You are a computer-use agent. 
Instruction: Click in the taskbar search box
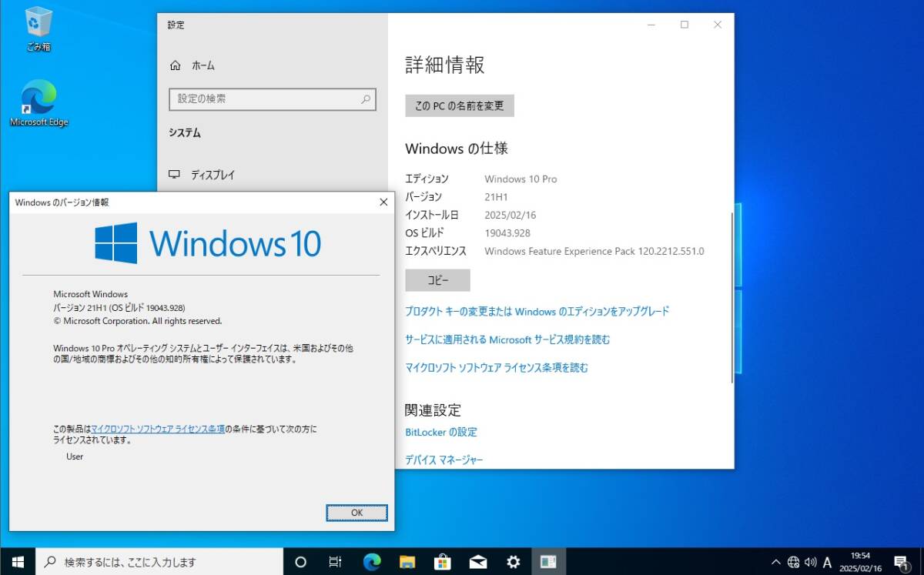pyautogui.click(x=160, y=561)
